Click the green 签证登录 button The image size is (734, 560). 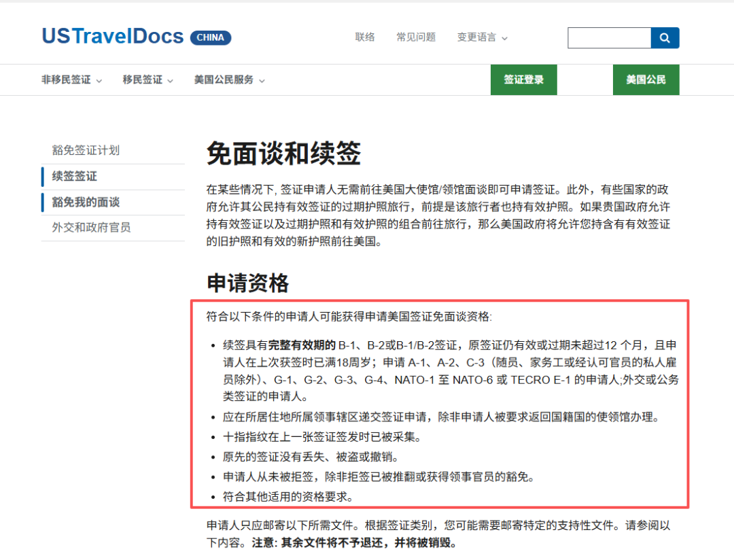tap(523, 80)
